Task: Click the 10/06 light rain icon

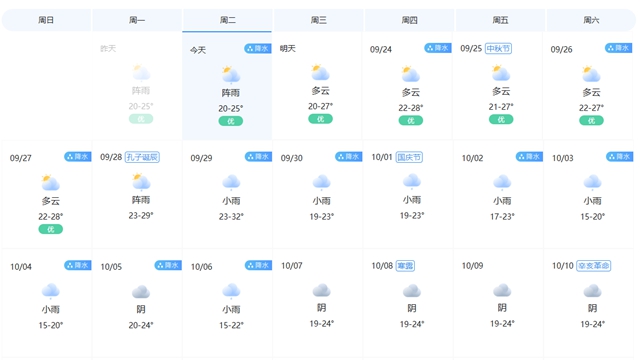Action: pyautogui.click(x=231, y=291)
